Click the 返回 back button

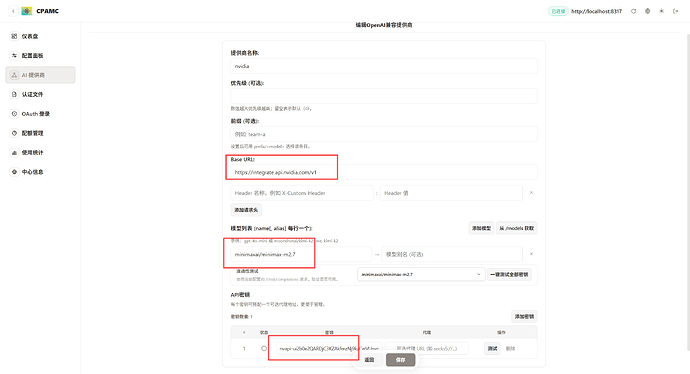[369, 359]
